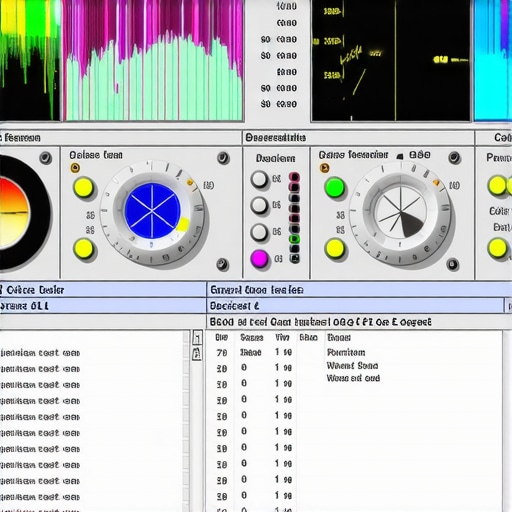Click the green and yellow spectrum display at the top left
This screenshot has height=512, width=512.
30,60
